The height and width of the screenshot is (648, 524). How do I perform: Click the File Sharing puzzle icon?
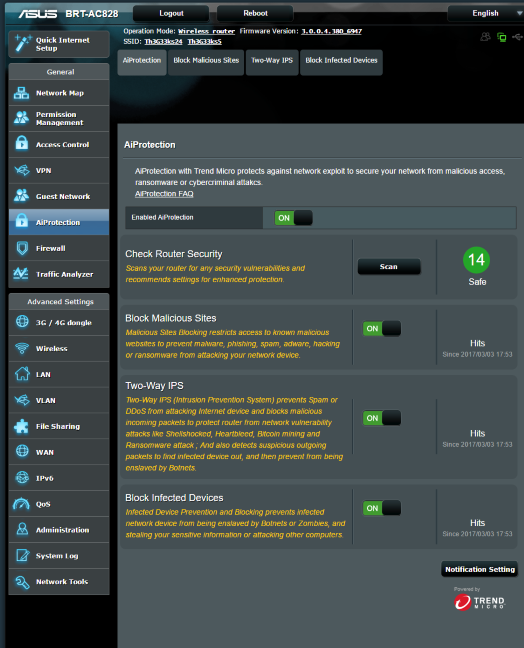(x=22, y=426)
